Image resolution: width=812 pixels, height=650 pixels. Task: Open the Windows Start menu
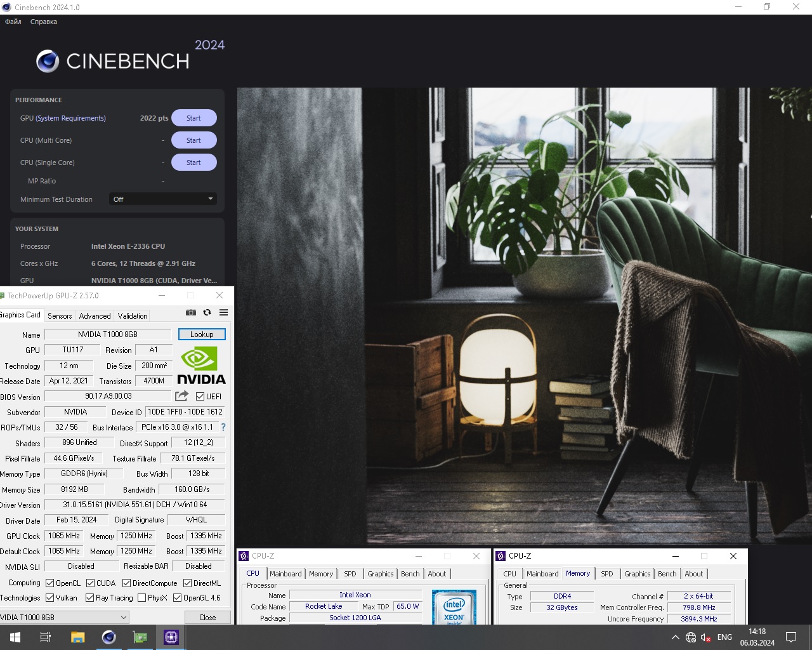pos(15,637)
